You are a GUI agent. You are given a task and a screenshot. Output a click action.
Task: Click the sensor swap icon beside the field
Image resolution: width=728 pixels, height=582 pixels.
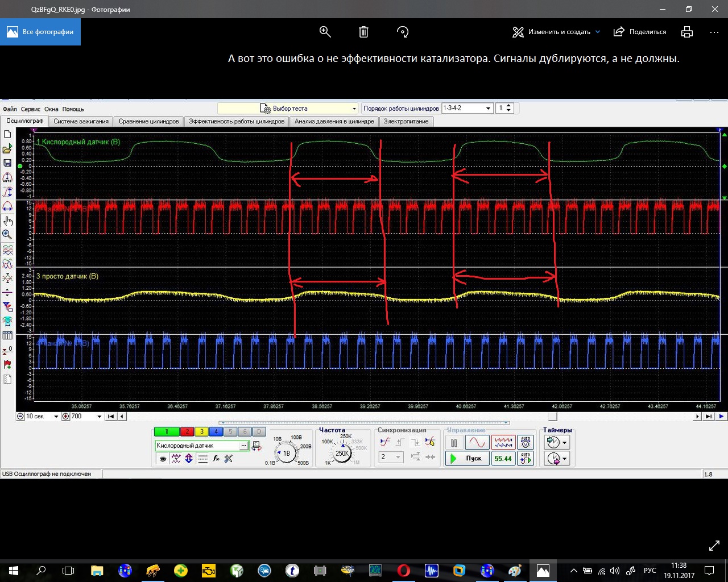(x=257, y=446)
